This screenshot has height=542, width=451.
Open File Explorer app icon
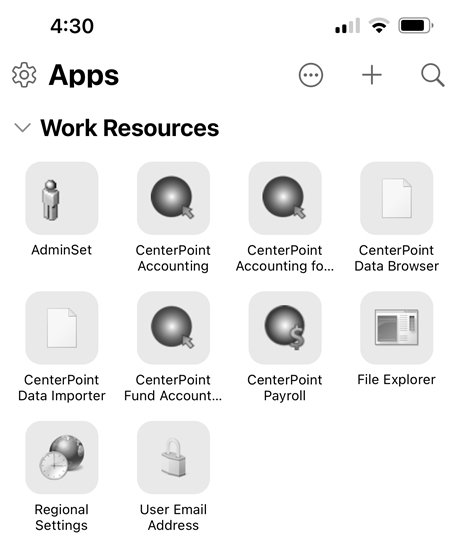point(396,328)
